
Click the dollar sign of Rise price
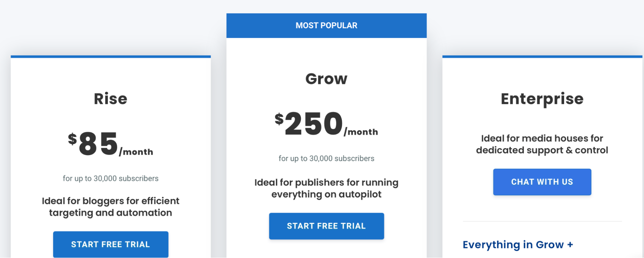click(x=72, y=139)
